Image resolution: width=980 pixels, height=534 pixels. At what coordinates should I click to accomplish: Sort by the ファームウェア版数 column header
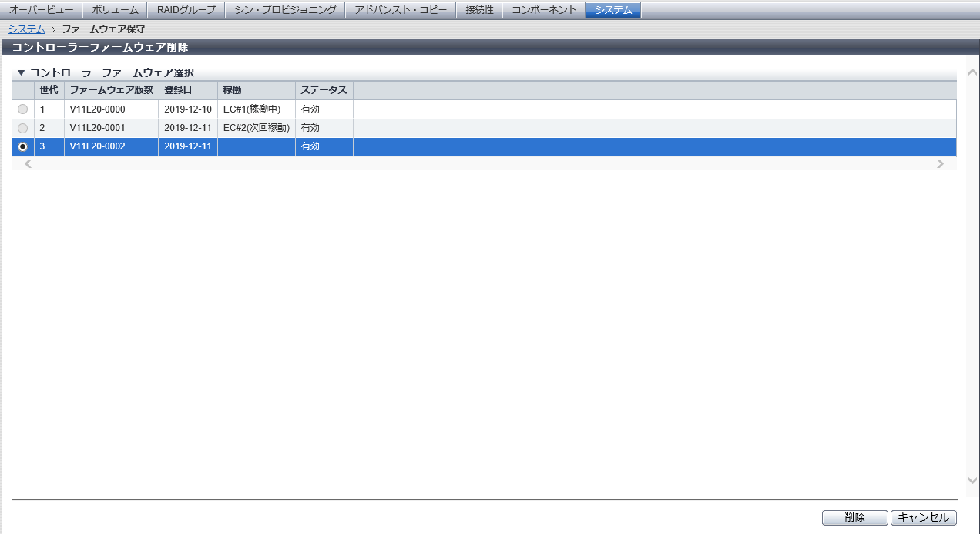[x=112, y=90]
